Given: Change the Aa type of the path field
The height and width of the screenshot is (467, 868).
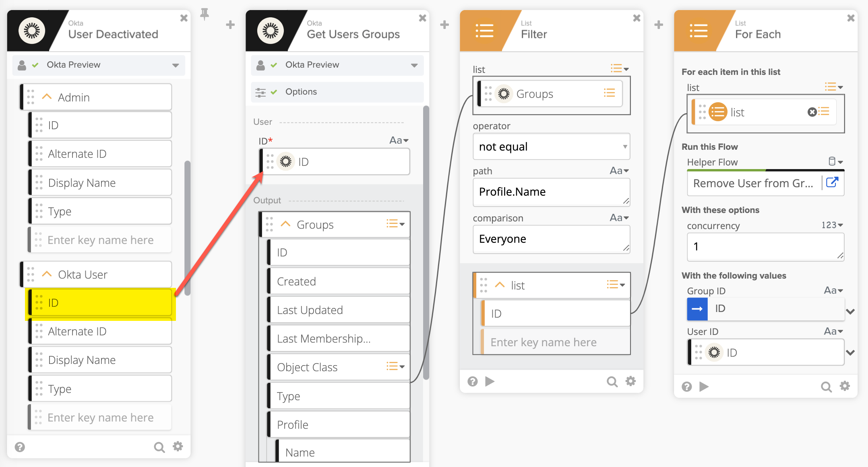Looking at the screenshot, I should click(619, 171).
